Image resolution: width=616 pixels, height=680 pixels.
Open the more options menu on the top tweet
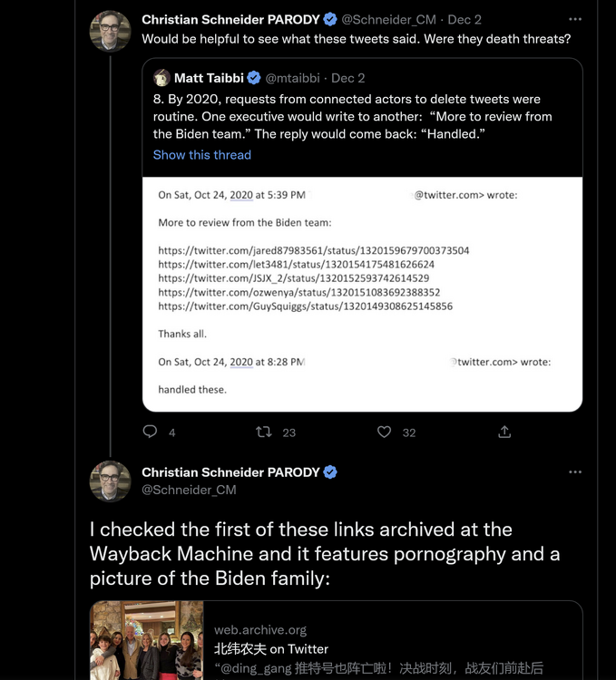[x=575, y=19]
